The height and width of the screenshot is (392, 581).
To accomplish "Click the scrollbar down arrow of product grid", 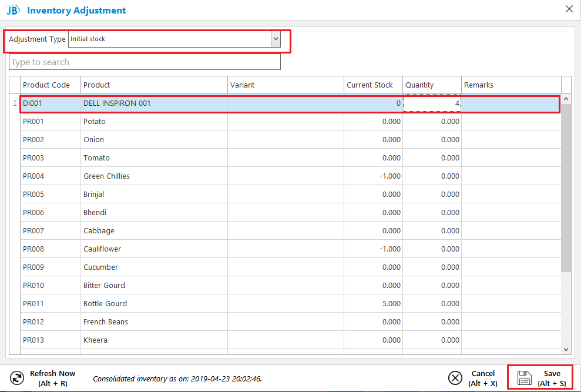I will click(566, 349).
